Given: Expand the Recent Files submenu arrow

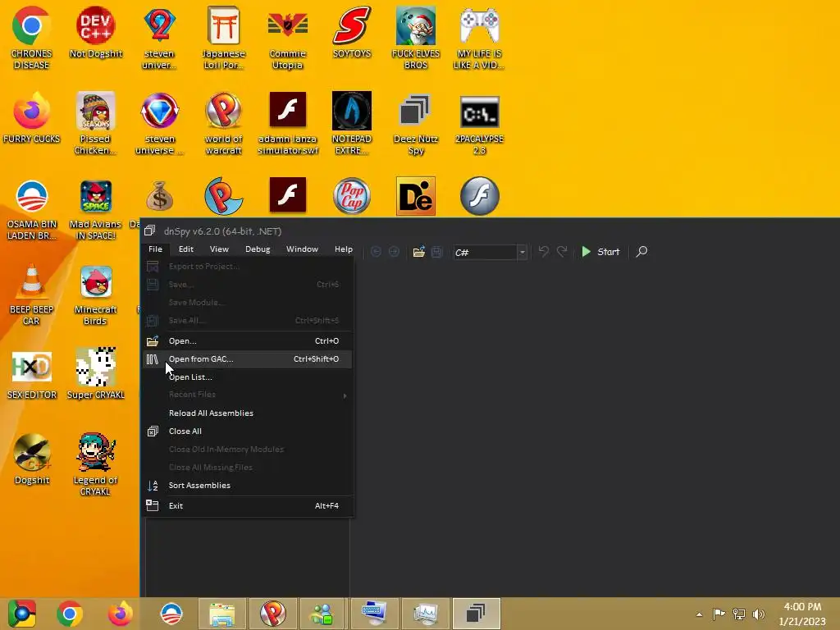Looking at the screenshot, I should coord(345,395).
